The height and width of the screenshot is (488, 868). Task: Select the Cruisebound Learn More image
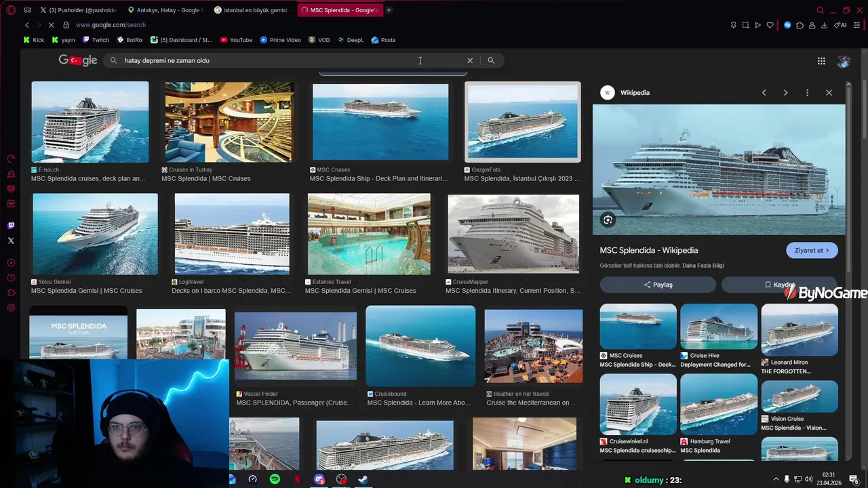point(420,346)
